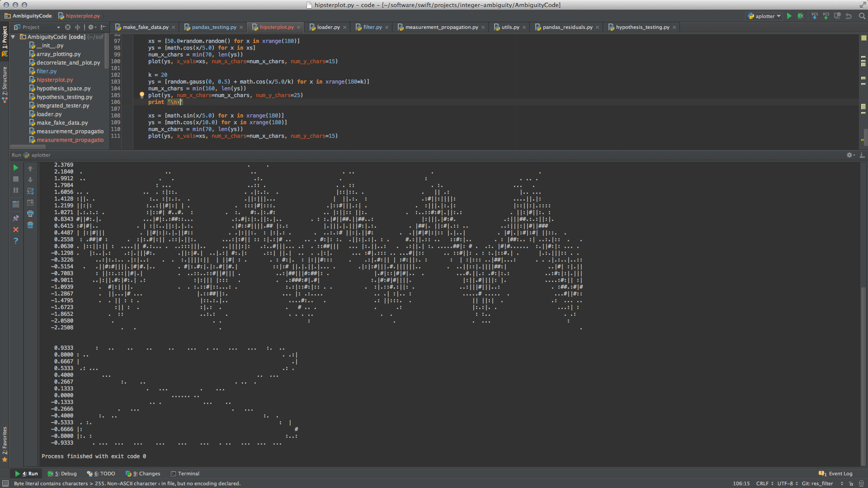Toggle soft-wrap in the console output
The height and width of the screenshot is (488, 868).
30,191
